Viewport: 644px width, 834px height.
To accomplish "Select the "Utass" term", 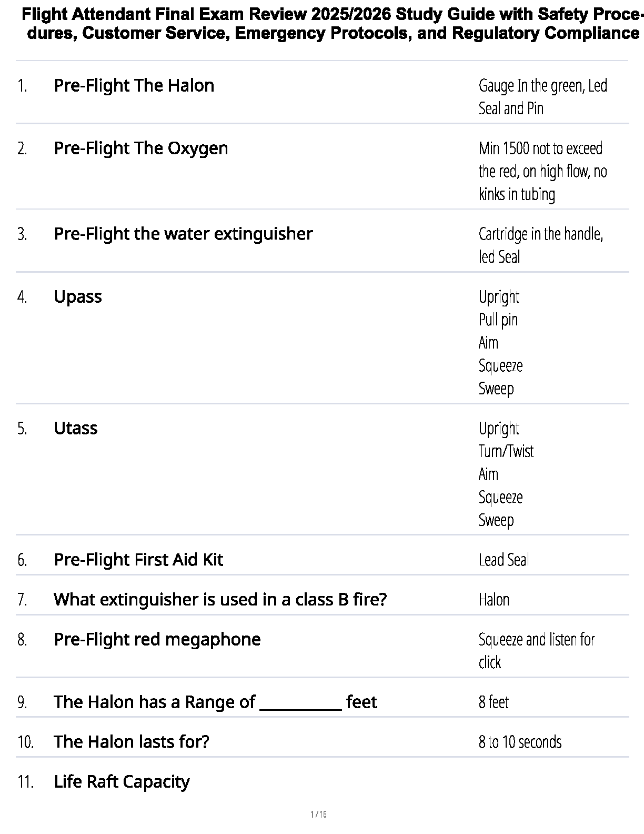I will coord(76,429).
